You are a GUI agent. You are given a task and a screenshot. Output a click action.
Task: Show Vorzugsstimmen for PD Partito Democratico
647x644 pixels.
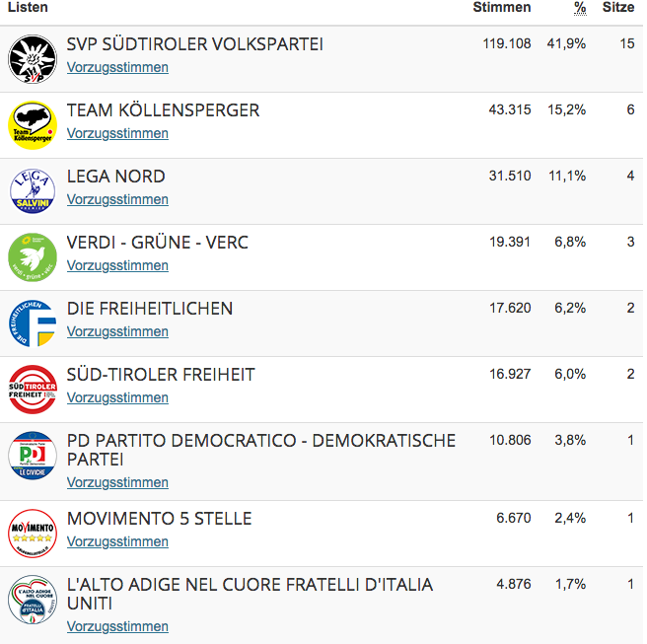[x=117, y=482]
